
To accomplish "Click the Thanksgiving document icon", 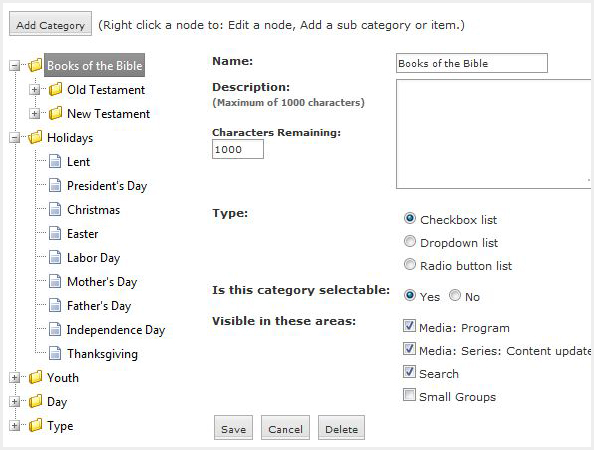I will click(x=55, y=353).
